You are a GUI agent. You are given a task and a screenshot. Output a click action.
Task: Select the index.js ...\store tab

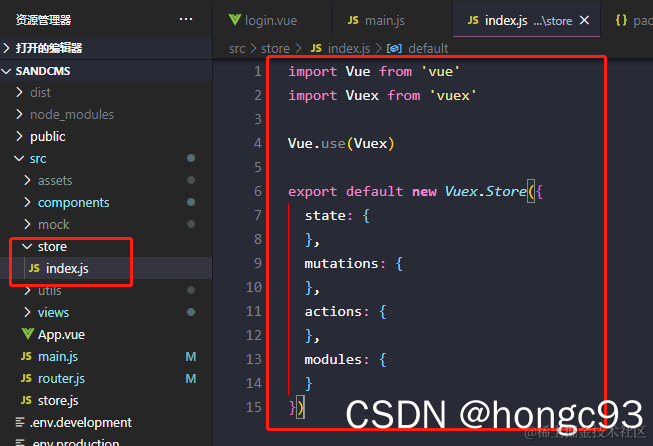click(x=526, y=20)
